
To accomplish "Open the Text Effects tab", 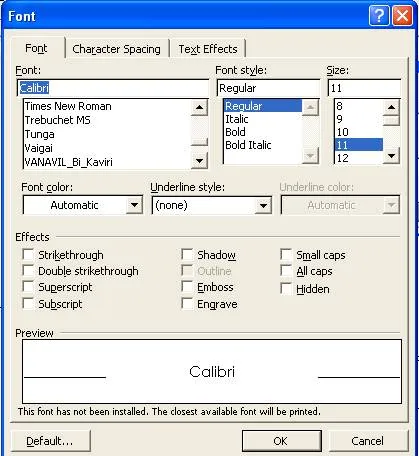I will pos(208,49).
